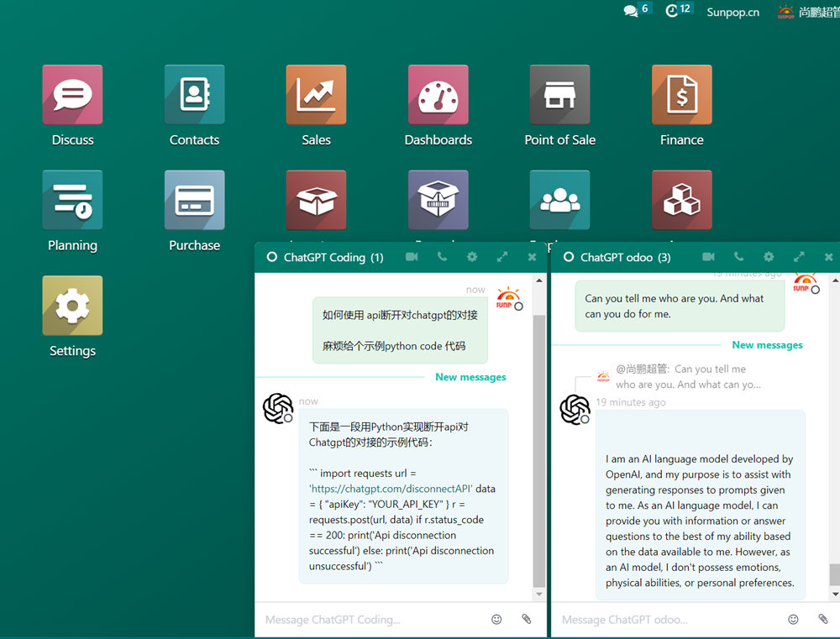Image resolution: width=840 pixels, height=639 pixels.
Task: Open the Settings app
Action: point(72,306)
